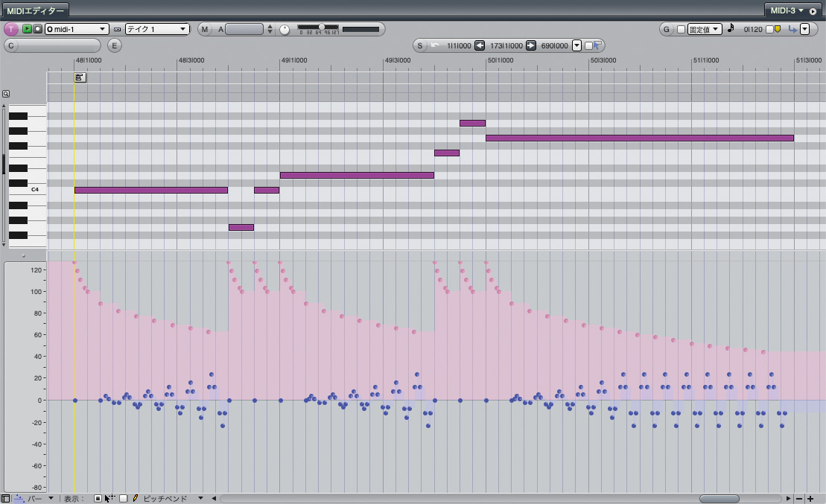Click the grid value 0|120
Image resolution: width=826 pixels, height=504 pixels.
click(753, 30)
